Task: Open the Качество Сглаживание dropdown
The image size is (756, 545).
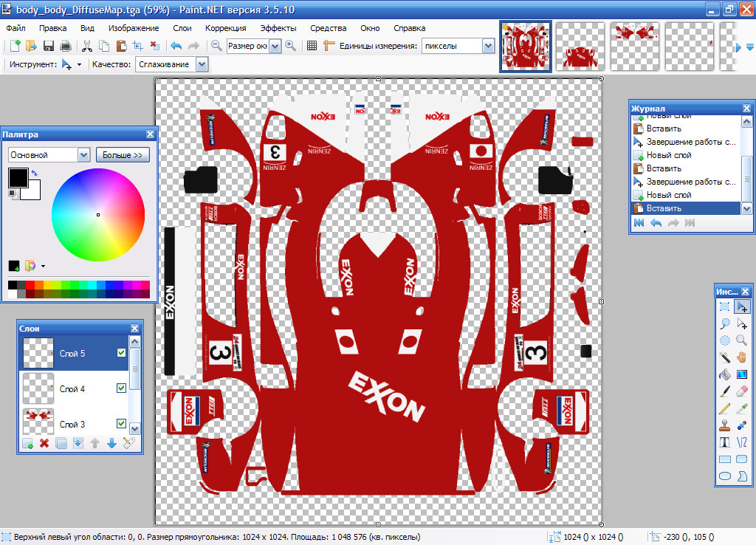Action: pos(202,64)
